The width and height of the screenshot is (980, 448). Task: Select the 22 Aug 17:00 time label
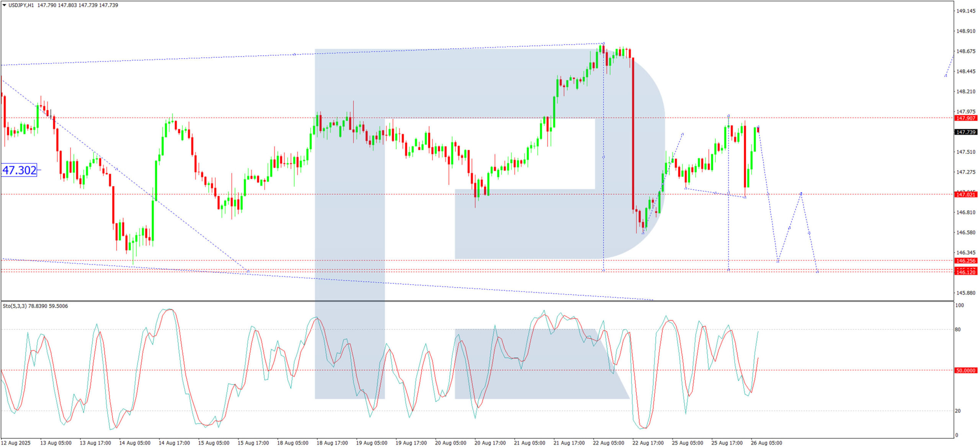[x=648, y=443]
